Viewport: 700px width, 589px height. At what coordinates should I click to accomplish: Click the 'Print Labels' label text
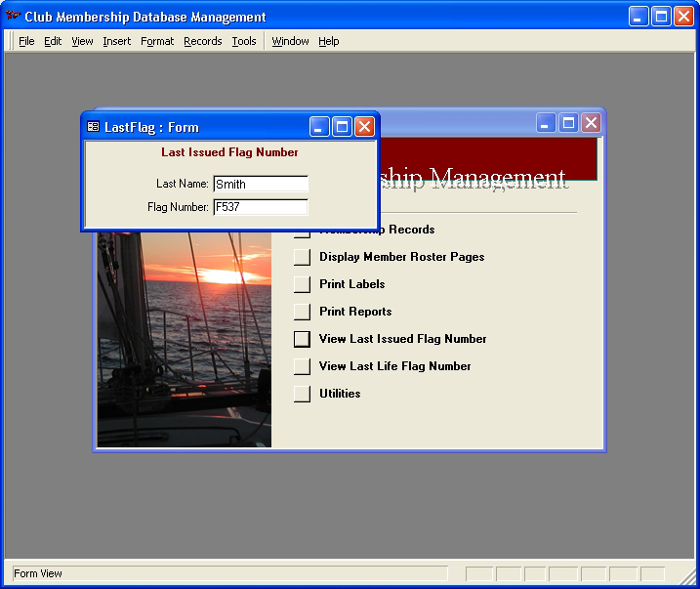[x=351, y=284]
